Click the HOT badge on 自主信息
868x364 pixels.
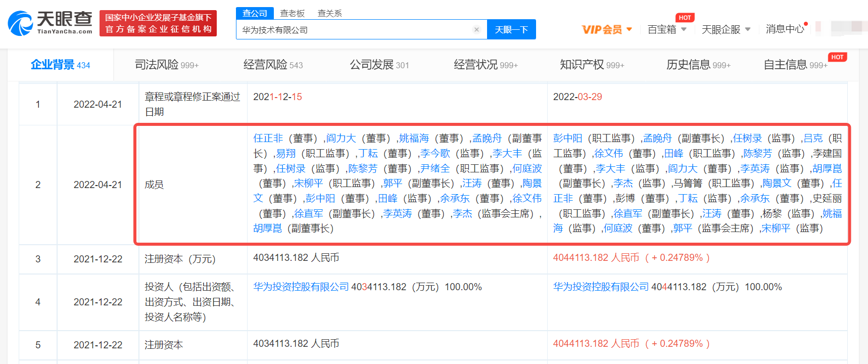837,57
